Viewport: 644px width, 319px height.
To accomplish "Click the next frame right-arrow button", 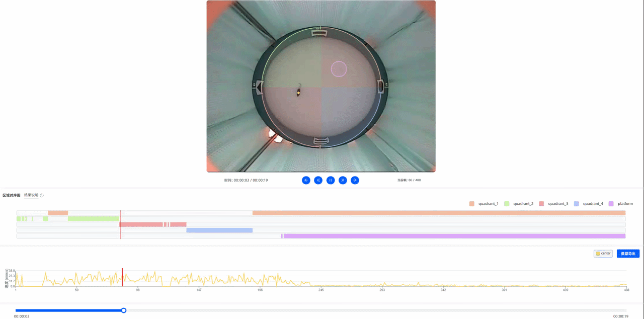I will point(355,180).
